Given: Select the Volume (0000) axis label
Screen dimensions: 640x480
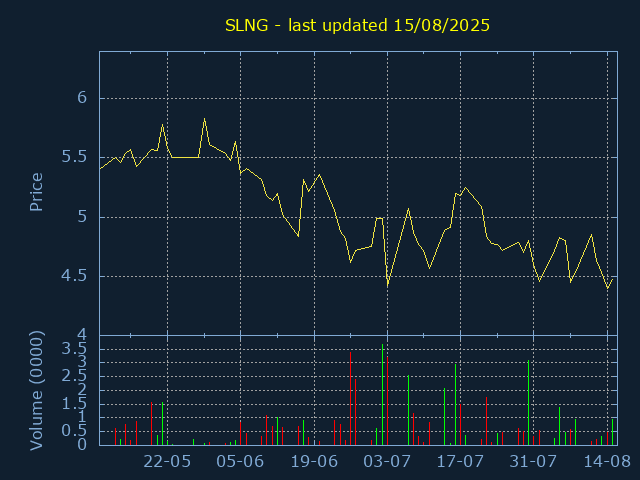Looking at the screenshot, I should pos(36,391).
